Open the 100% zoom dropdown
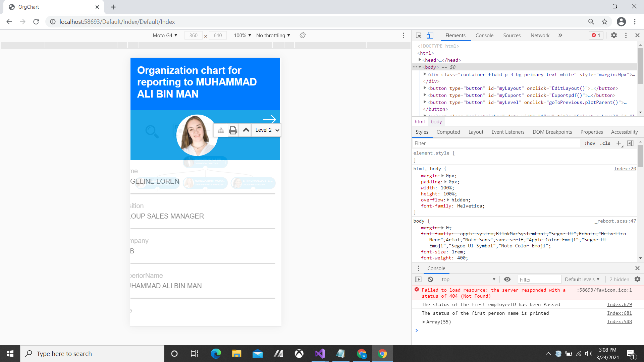 pos(243,36)
